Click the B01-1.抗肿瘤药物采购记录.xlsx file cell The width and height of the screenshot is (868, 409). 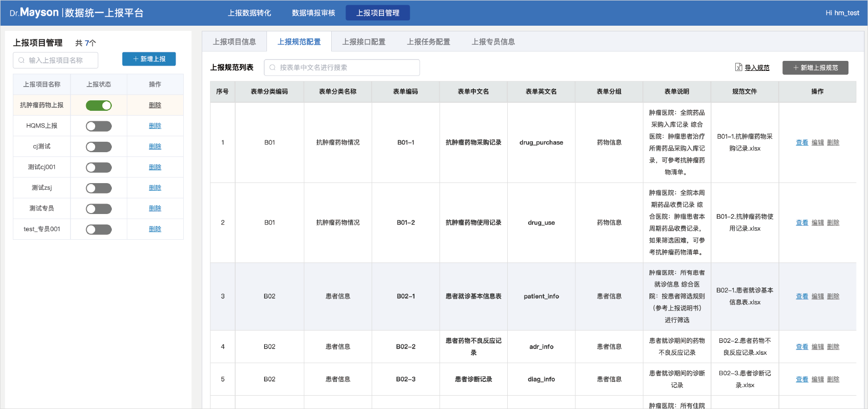[x=745, y=142]
